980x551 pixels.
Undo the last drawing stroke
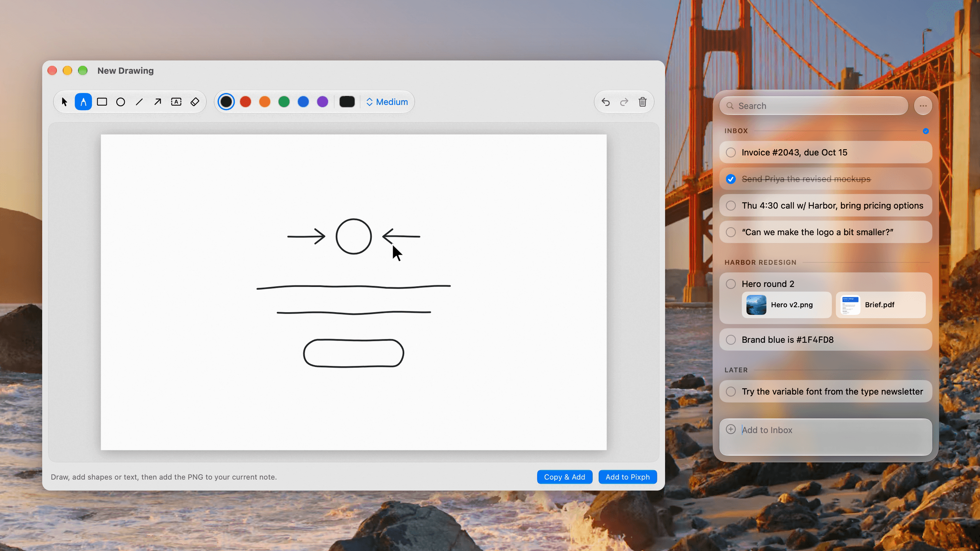click(x=606, y=102)
